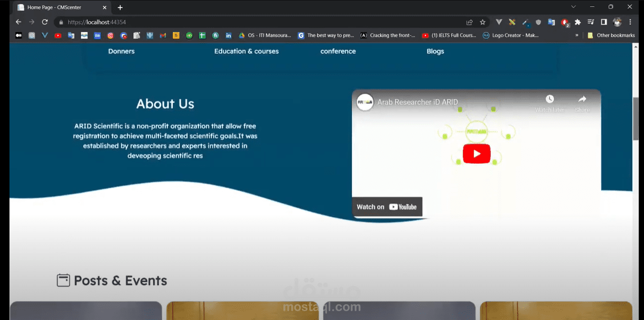Open the conference menu item

pos(338,51)
